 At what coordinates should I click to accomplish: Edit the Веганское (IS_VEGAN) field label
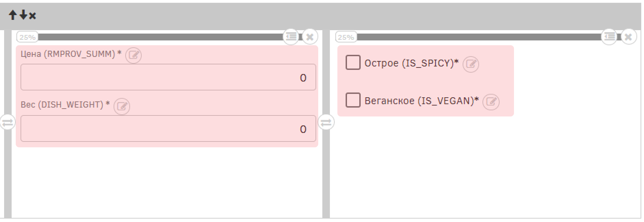tap(491, 102)
